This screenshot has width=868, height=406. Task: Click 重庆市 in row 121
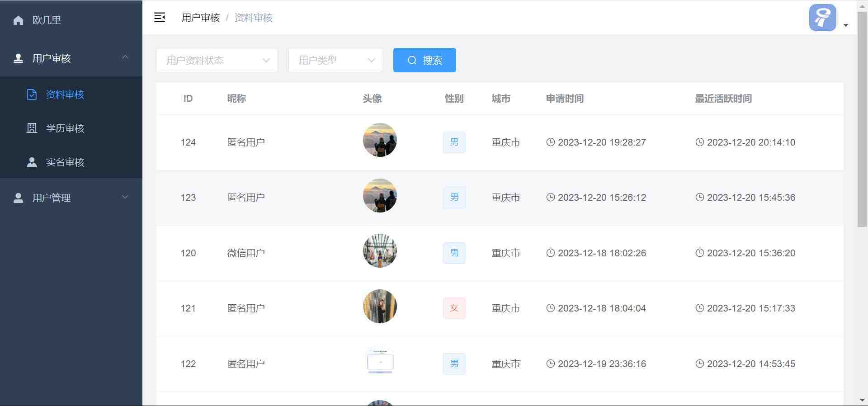click(x=506, y=308)
